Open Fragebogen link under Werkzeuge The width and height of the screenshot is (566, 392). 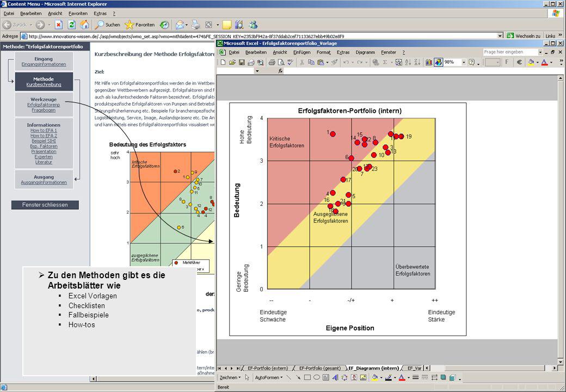[44, 110]
